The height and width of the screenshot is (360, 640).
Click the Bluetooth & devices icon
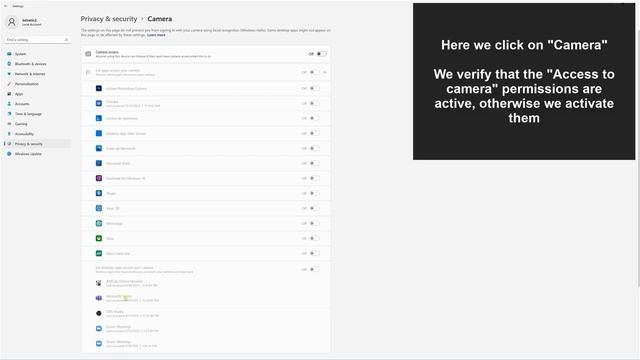click(9, 64)
